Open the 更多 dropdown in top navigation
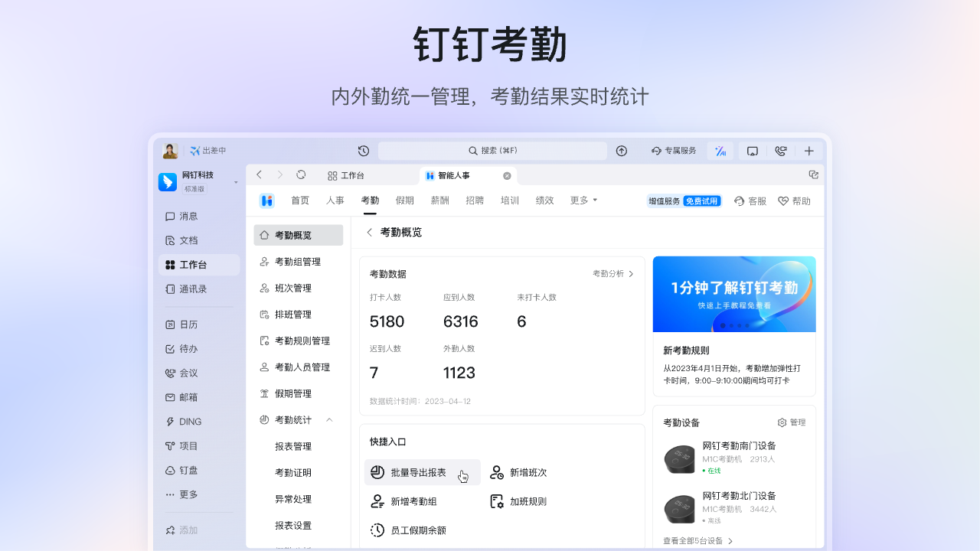The image size is (980, 551). (583, 201)
